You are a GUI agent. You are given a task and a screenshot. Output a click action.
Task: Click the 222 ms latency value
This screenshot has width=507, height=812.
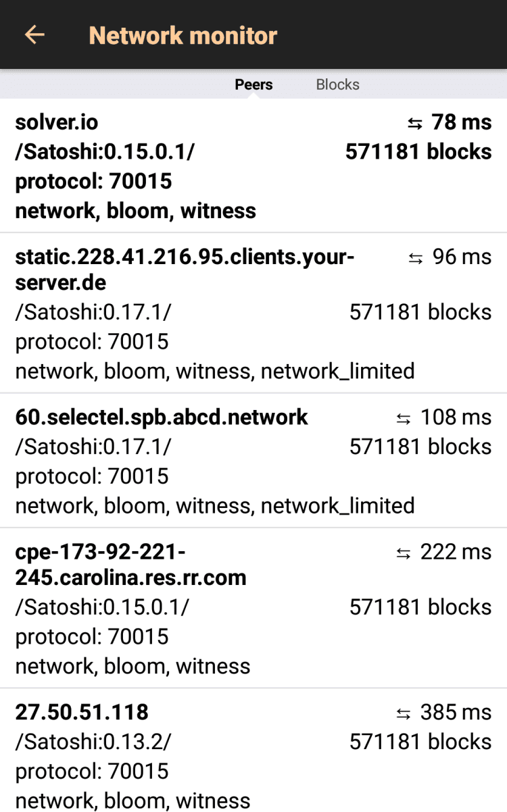click(x=456, y=552)
